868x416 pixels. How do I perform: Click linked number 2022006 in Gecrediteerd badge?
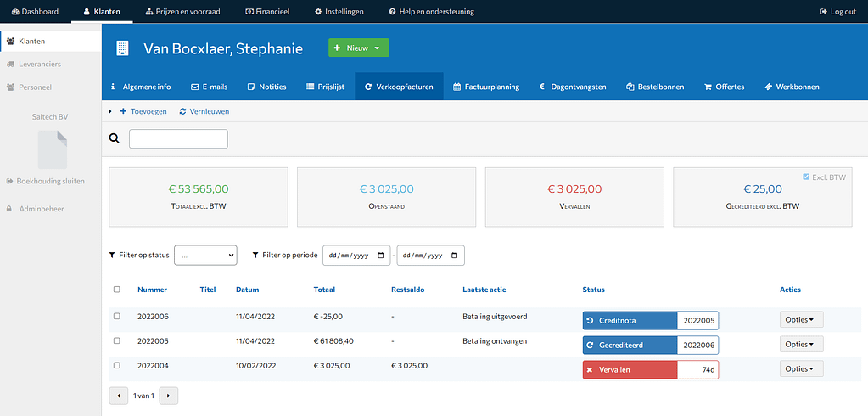pos(698,345)
